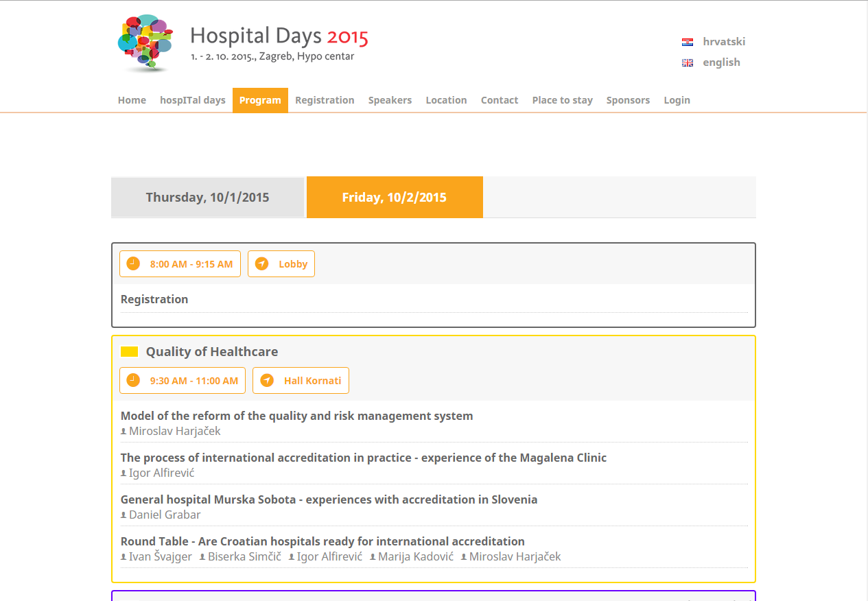Click the Login menu item
868x601 pixels.
pyautogui.click(x=677, y=100)
